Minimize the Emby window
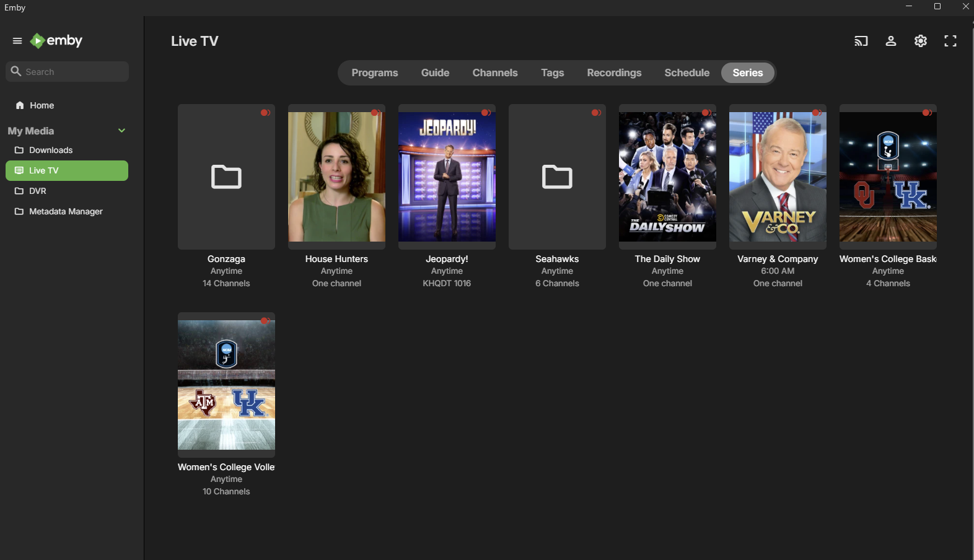Viewport: 974px width, 560px height. [x=909, y=6]
